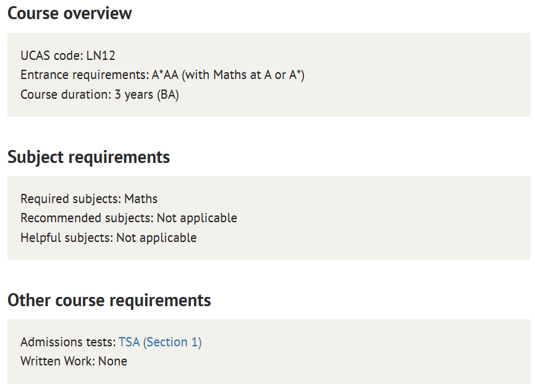Viewport: 535px width, 392px height.
Task: Click the Subject requirements heading
Action: (89, 157)
